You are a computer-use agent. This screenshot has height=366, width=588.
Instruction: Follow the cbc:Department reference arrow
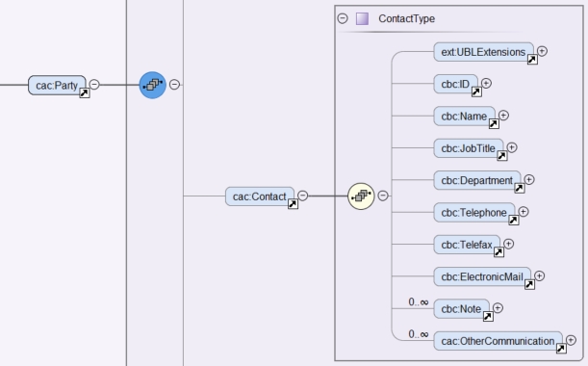tap(520, 189)
